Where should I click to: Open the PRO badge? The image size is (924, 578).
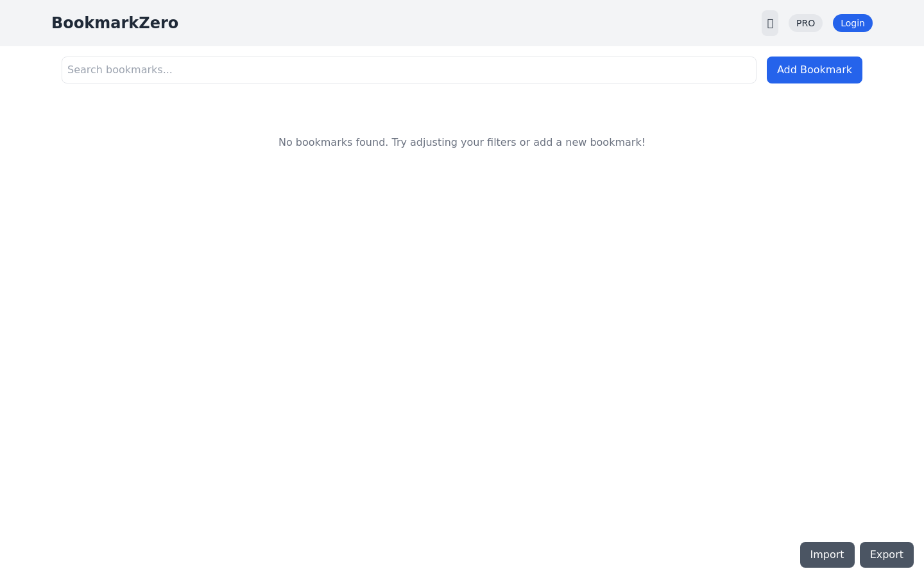(805, 23)
